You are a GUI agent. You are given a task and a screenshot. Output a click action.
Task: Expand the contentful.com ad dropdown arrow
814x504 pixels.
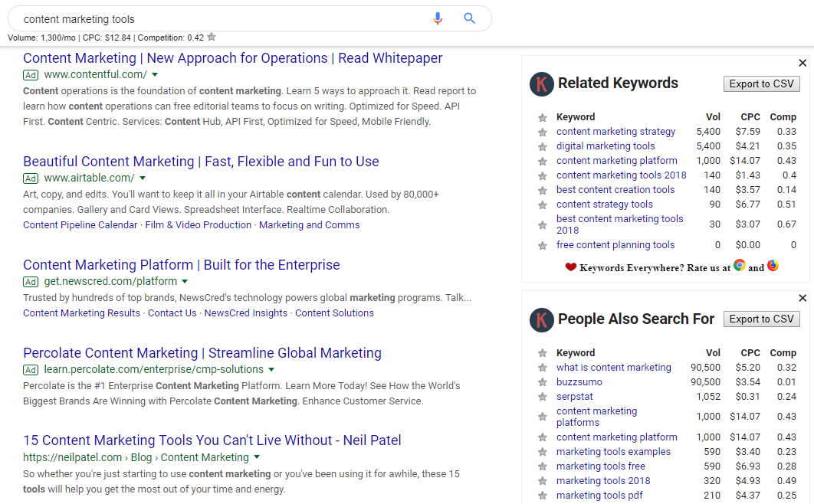[155, 74]
